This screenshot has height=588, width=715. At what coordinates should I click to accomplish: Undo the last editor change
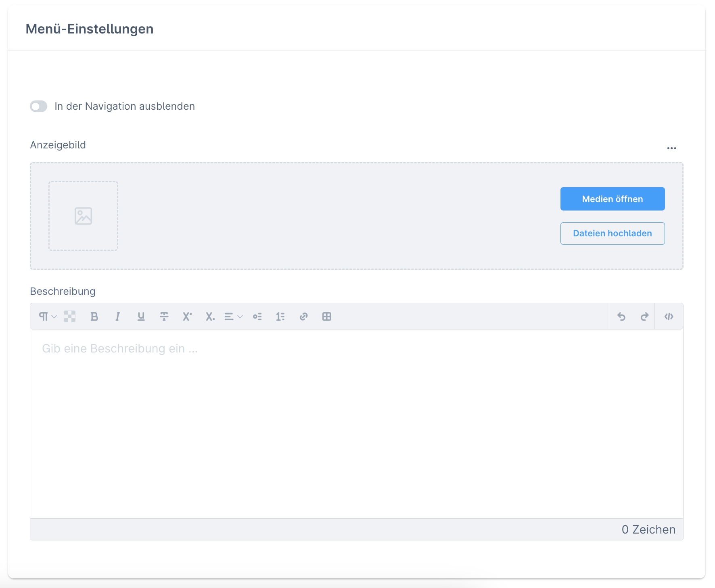pos(621,317)
